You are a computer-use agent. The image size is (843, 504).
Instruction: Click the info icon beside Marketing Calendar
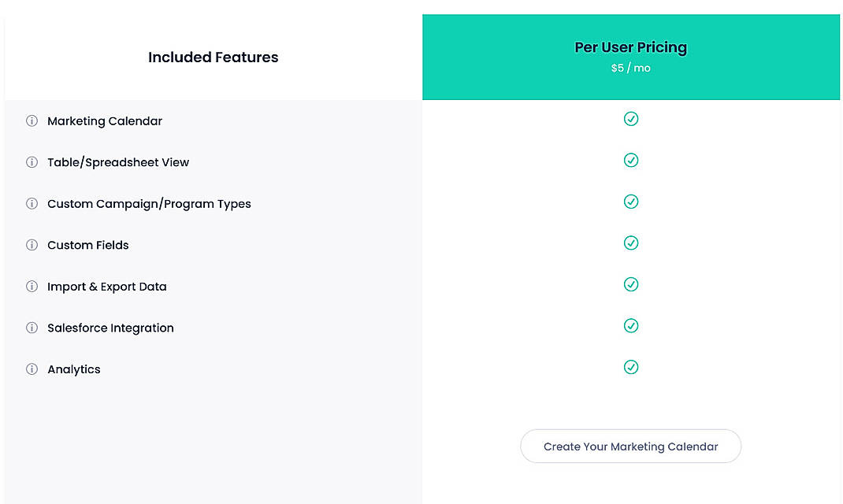point(32,121)
